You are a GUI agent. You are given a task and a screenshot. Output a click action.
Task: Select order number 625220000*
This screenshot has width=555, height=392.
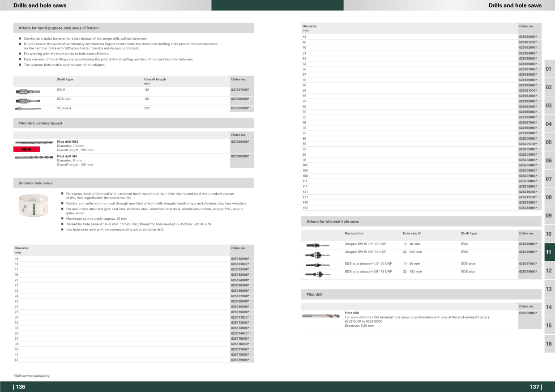pyautogui.click(x=528, y=313)
